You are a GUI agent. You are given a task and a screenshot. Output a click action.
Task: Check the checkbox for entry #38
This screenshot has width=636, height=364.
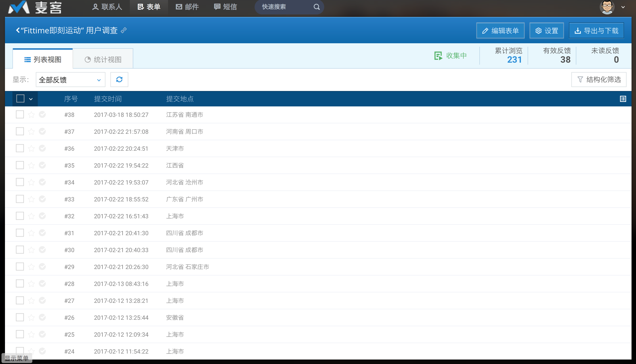(20, 114)
